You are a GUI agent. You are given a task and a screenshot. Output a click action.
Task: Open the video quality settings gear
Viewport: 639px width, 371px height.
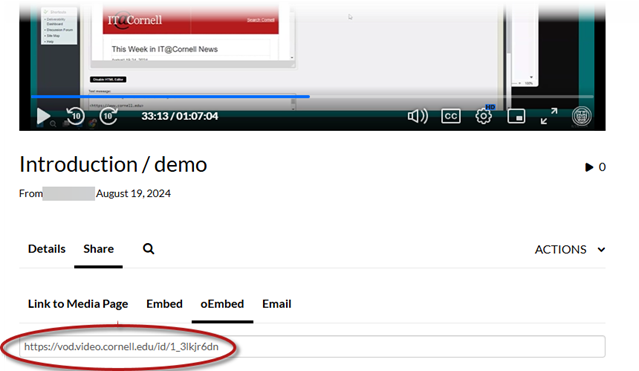[484, 116]
